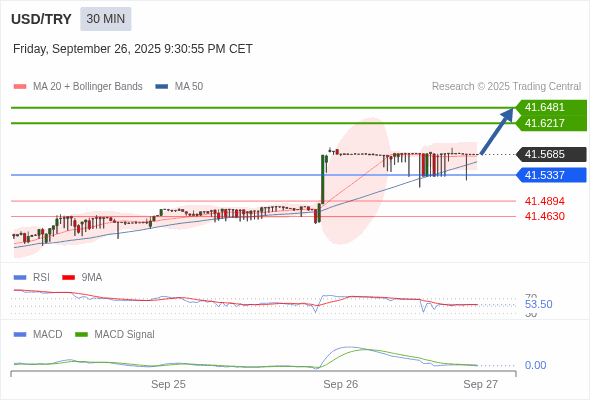Click the 'Research © 2025 Trading Central' credit
Screen dimensions: 590x400
coord(506,87)
